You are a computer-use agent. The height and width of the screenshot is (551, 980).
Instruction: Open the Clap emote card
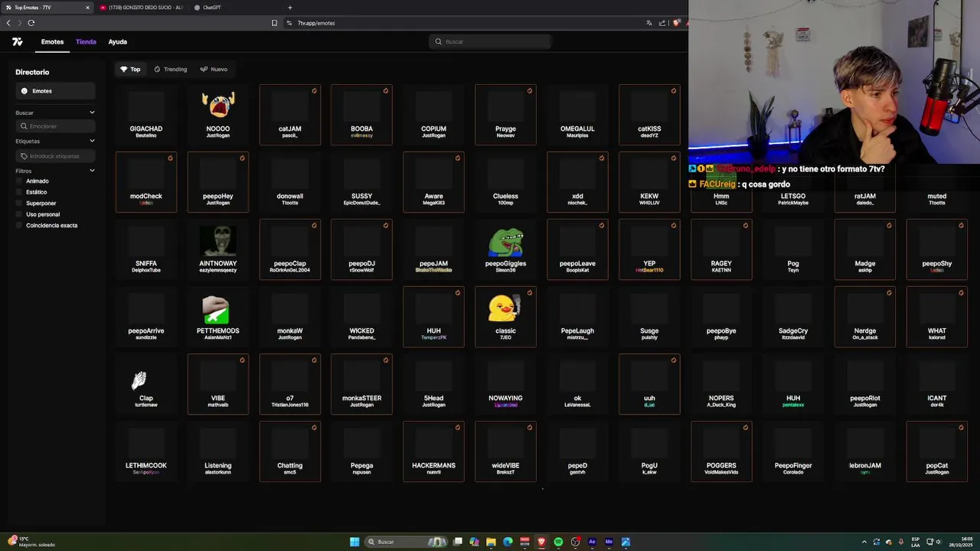146,384
